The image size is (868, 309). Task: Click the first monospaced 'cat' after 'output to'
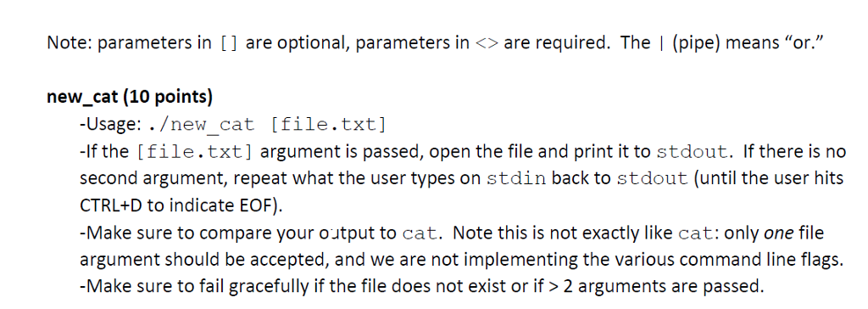[x=420, y=233]
